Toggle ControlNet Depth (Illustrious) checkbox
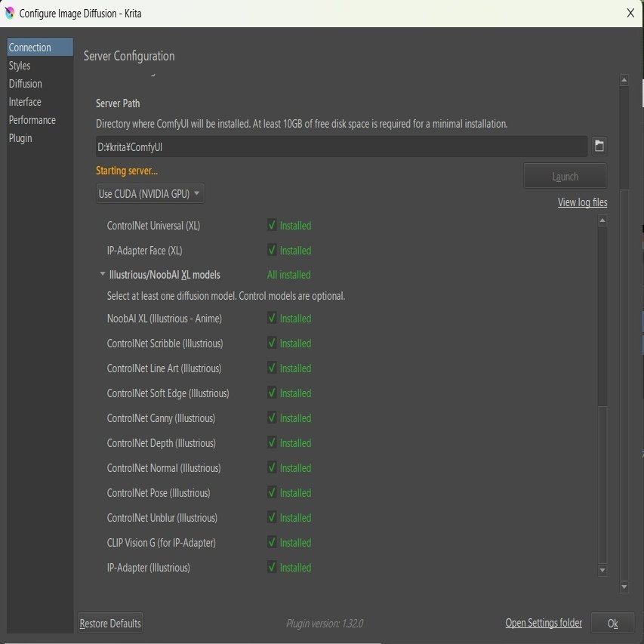The image size is (644, 644). (x=272, y=442)
